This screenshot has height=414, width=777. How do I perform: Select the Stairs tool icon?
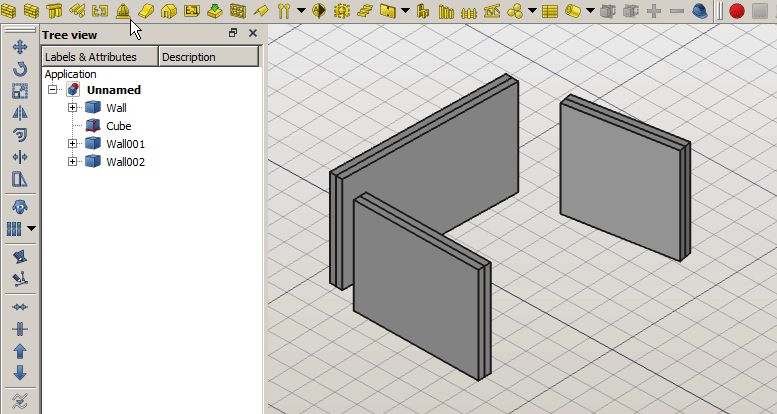pyautogui.click(x=365, y=10)
